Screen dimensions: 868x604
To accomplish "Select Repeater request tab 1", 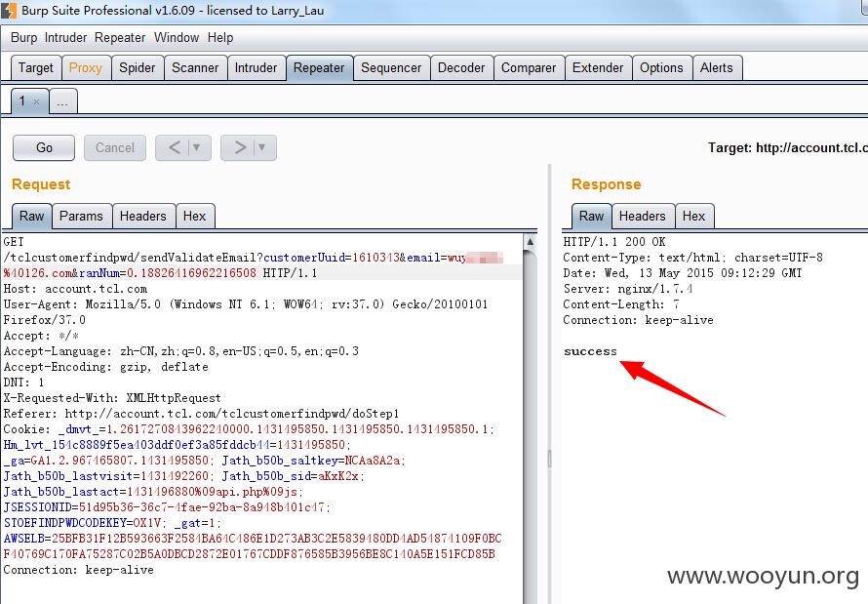I will click(x=22, y=101).
